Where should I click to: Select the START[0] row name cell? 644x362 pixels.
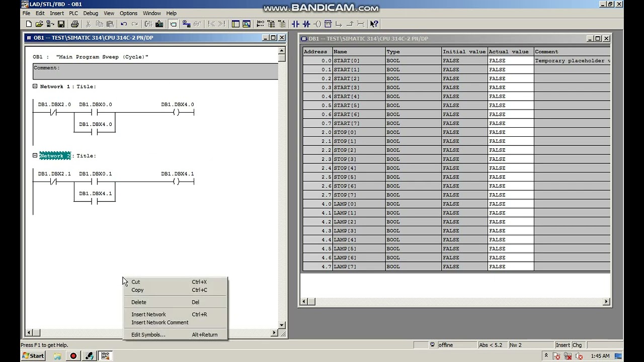tap(359, 61)
